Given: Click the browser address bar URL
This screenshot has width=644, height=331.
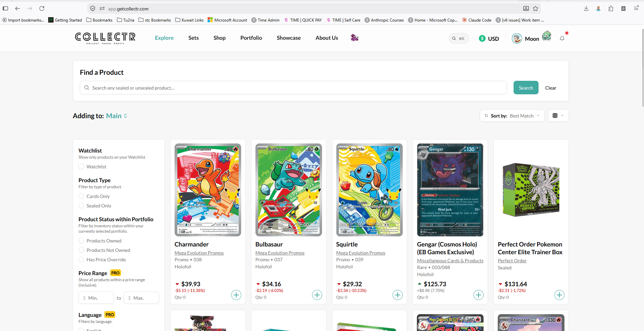Looking at the screenshot, I should (128, 9).
